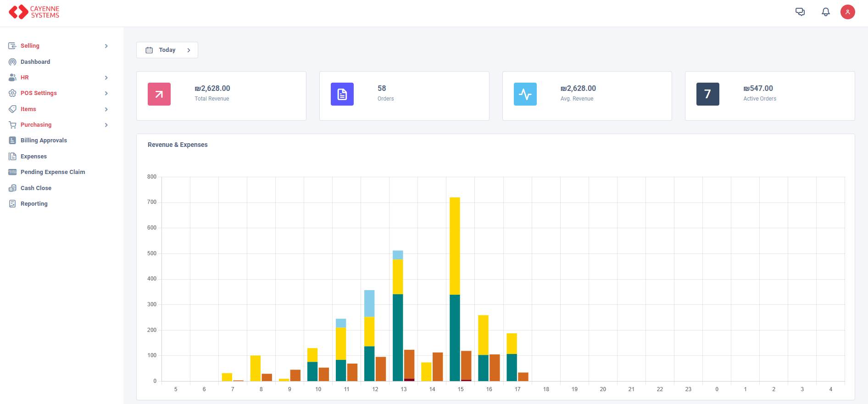The width and height of the screenshot is (868, 404).
Task: Open POS Settings menu item
Action: [x=39, y=93]
